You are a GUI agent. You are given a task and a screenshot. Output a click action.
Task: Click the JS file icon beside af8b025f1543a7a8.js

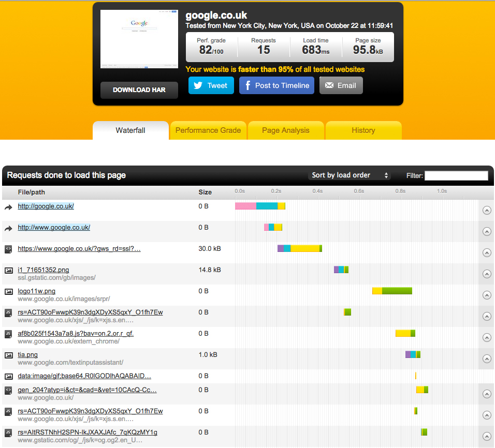coord(8,334)
